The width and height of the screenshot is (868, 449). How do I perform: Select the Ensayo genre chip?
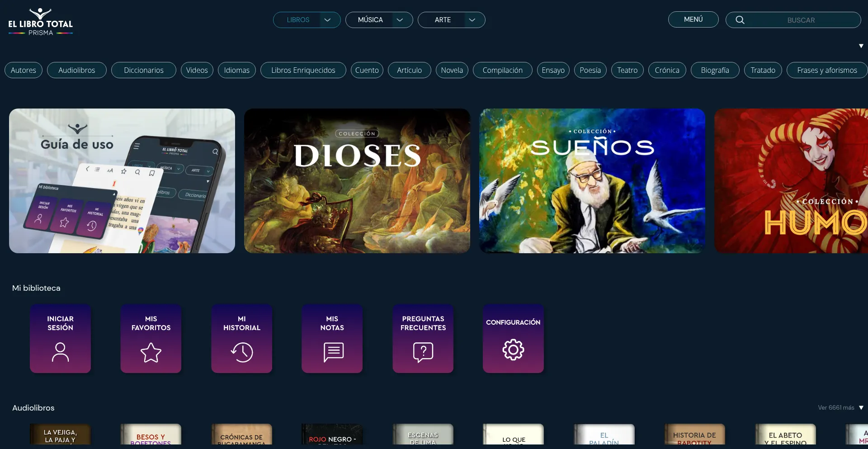point(553,70)
